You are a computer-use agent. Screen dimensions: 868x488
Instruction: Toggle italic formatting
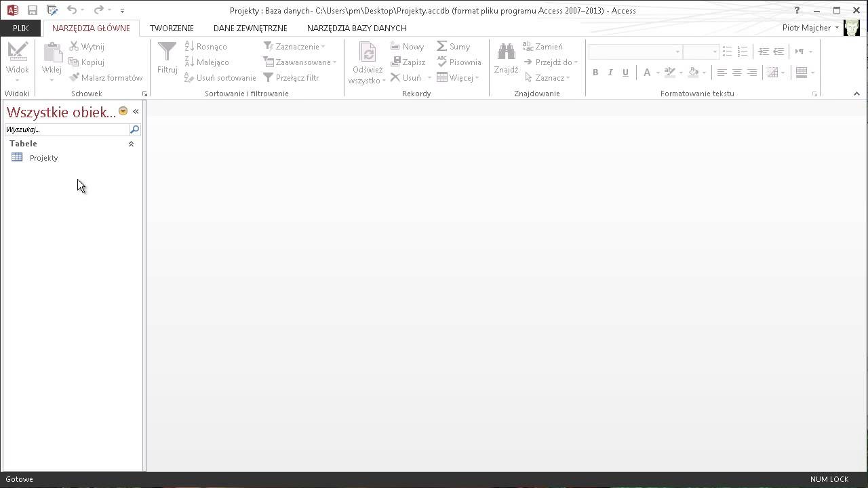point(610,73)
